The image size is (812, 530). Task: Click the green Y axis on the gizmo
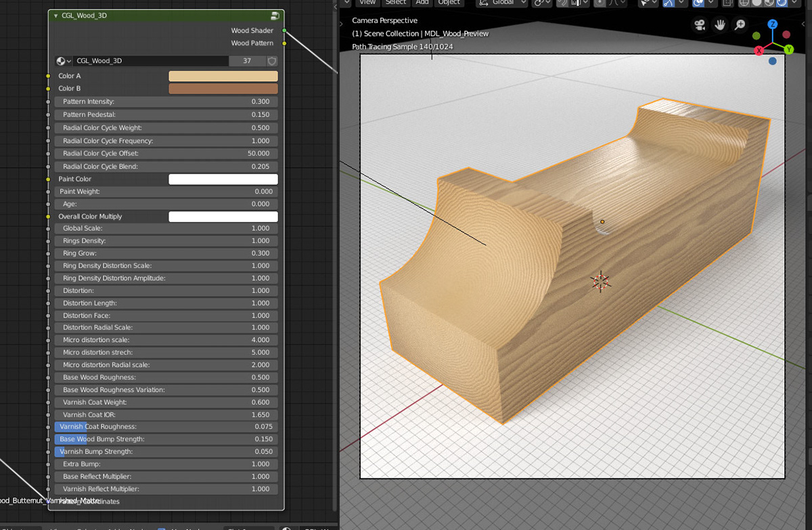(x=788, y=49)
